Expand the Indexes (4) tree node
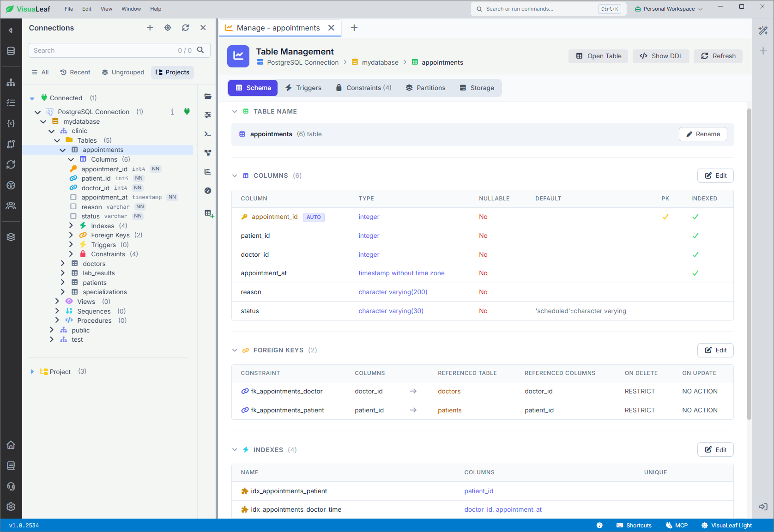Screen dimensions: 774x532 click(x=71, y=225)
